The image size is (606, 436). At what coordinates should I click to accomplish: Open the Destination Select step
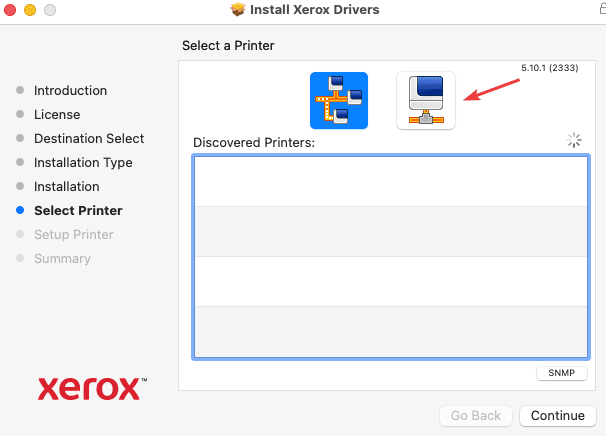click(89, 138)
